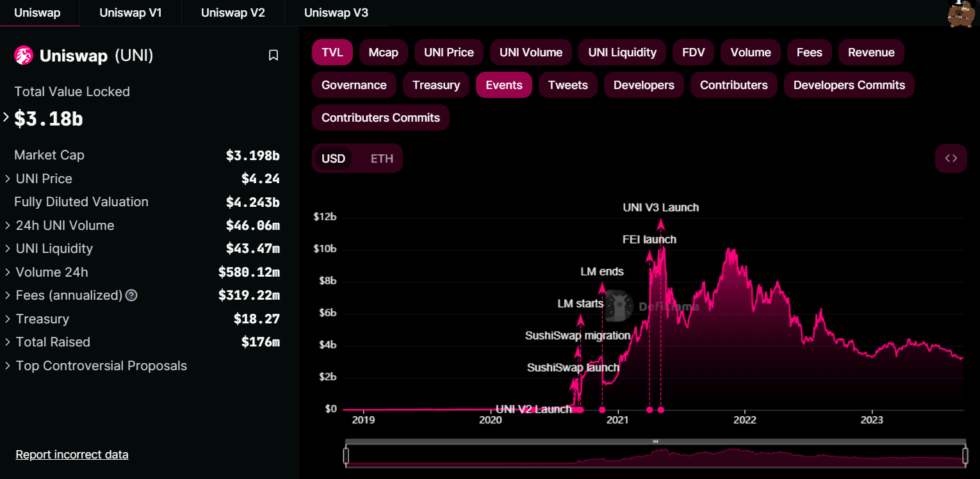This screenshot has width=980, height=479.
Task: Enable the Mcap chart metric
Action: [383, 53]
